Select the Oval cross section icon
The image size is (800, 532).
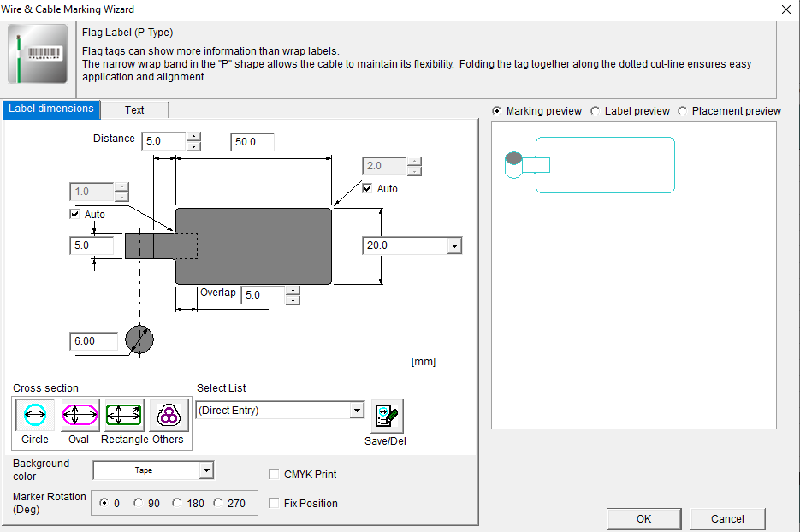click(80, 416)
